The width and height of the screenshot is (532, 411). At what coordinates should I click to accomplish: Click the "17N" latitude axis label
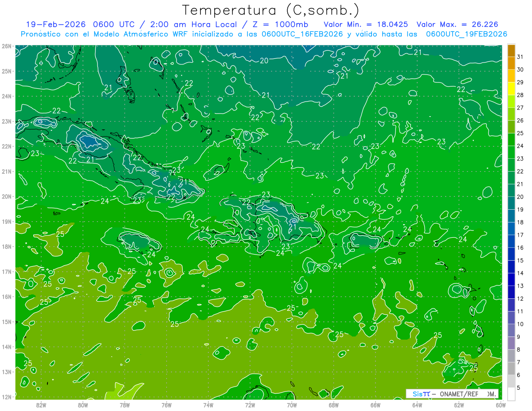pos(6,271)
